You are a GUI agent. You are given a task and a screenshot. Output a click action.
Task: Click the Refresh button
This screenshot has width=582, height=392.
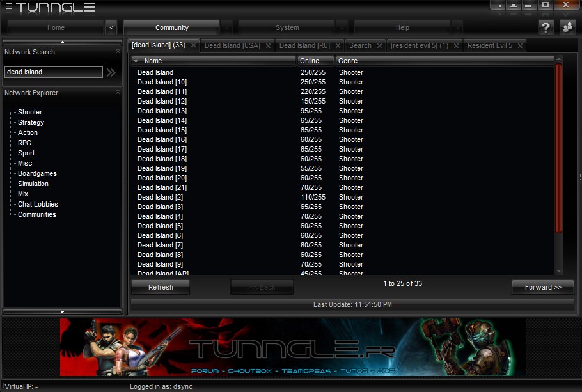161,287
